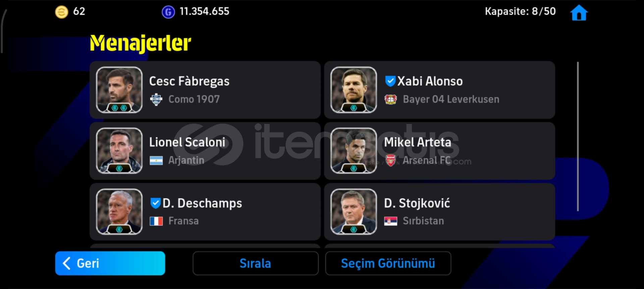644x289 pixels.
Task: Open Mikel Arteta portrait thumbnail
Action: pyautogui.click(x=354, y=151)
